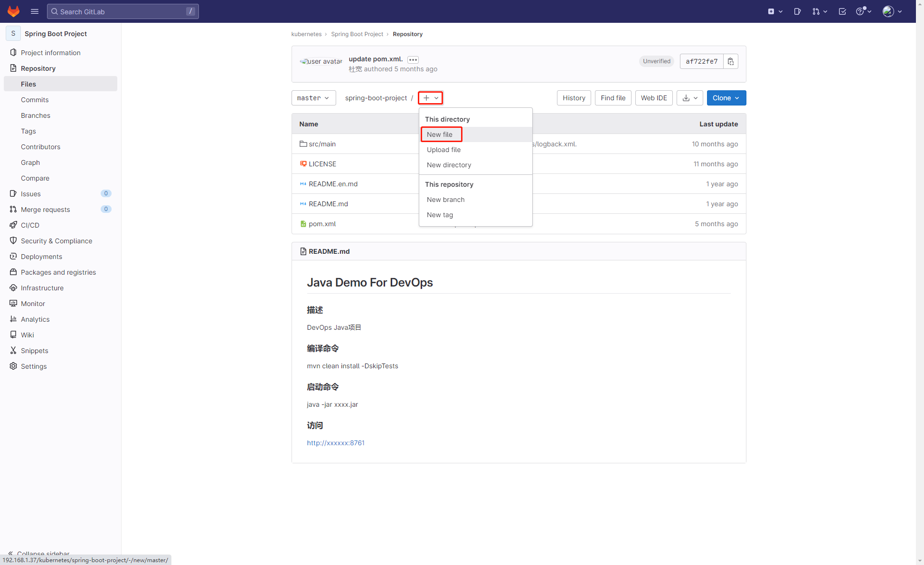Click the Analytics chart icon in the sidebar
The width and height of the screenshot is (924, 565).
point(13,319)
